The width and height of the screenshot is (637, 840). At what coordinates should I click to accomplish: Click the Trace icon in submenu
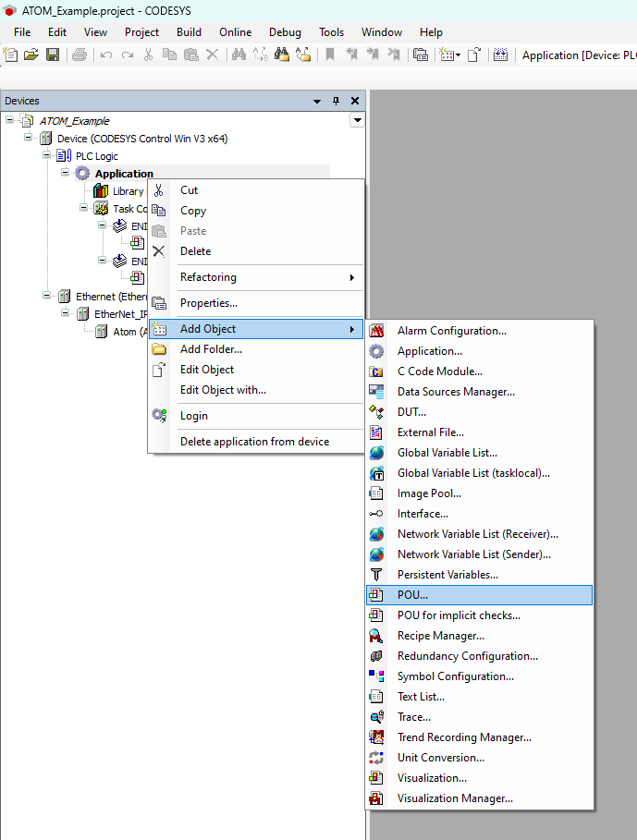click(376, 717)
